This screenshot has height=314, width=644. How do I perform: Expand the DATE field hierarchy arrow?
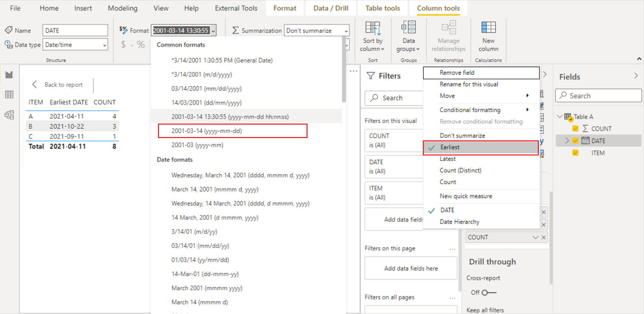tap(567, 141)
